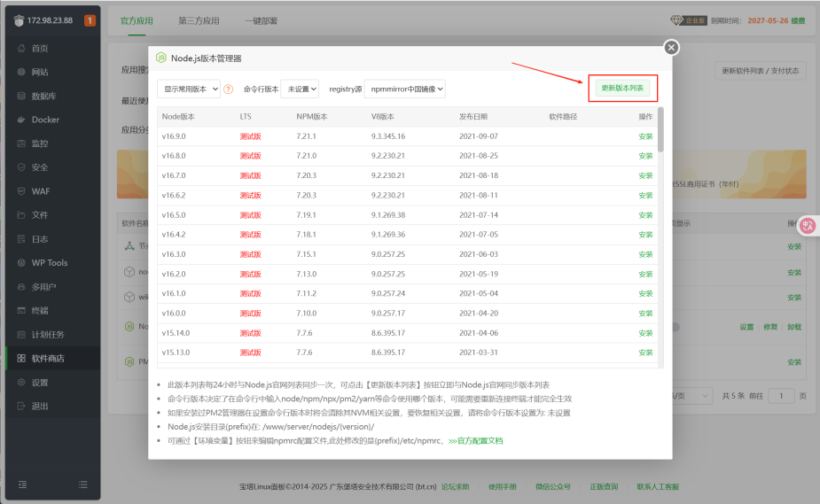Open 显示常用版本 dropdown
This screenshot has width=820, height=504.
(189, 89)
